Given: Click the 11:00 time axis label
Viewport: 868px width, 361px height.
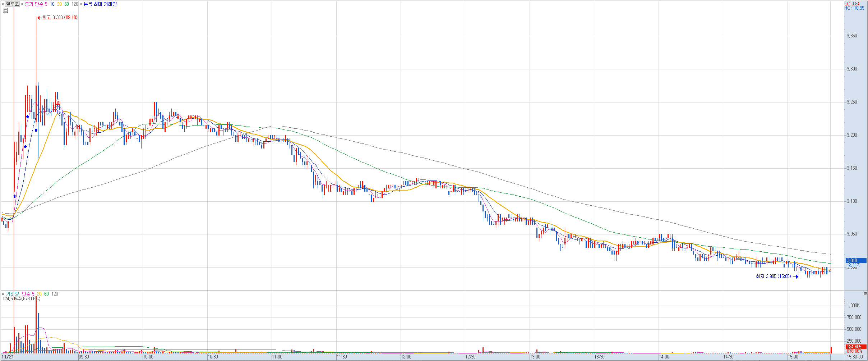Looking at the screenshot, I should [x=277, y=357].
